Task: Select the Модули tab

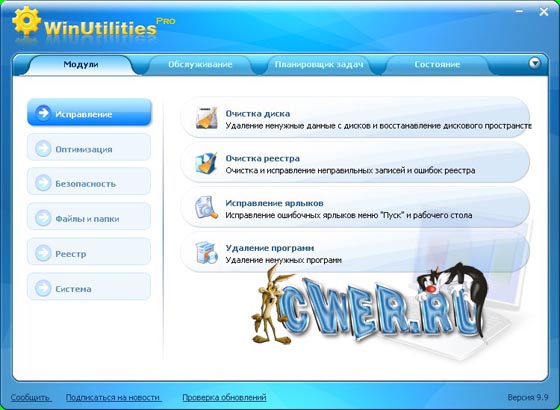Action: [81, 65]
